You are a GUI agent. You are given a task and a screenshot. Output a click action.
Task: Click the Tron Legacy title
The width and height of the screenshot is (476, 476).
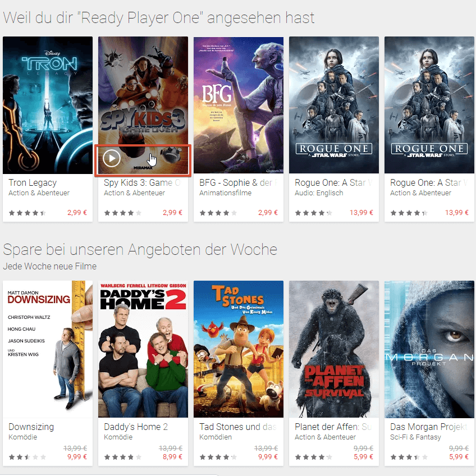33,183
